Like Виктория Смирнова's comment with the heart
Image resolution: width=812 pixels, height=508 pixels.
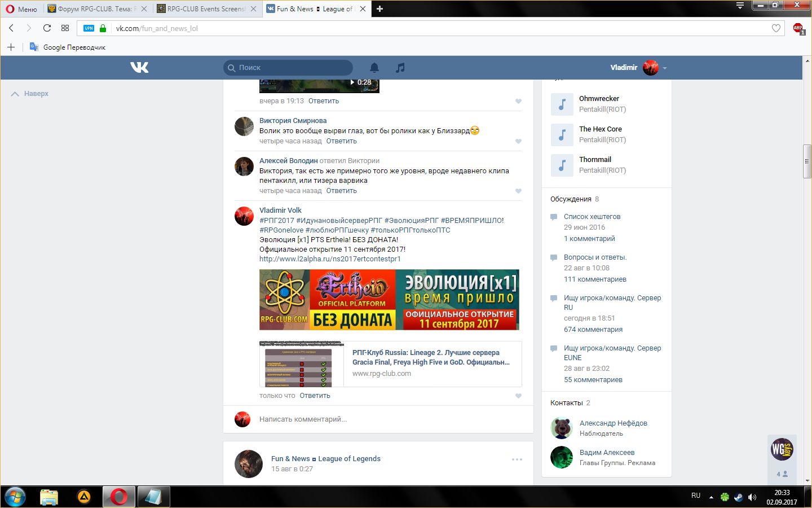(518, 141)
